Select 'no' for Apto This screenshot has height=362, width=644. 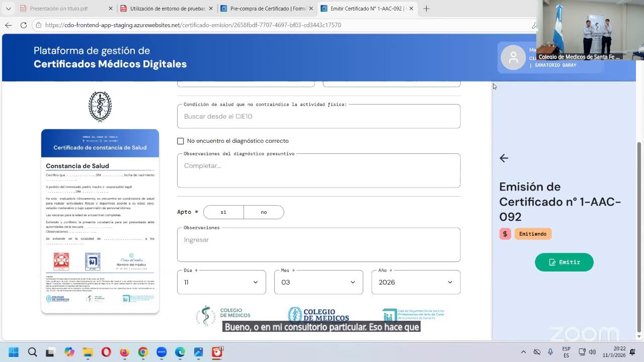(264, 212)
